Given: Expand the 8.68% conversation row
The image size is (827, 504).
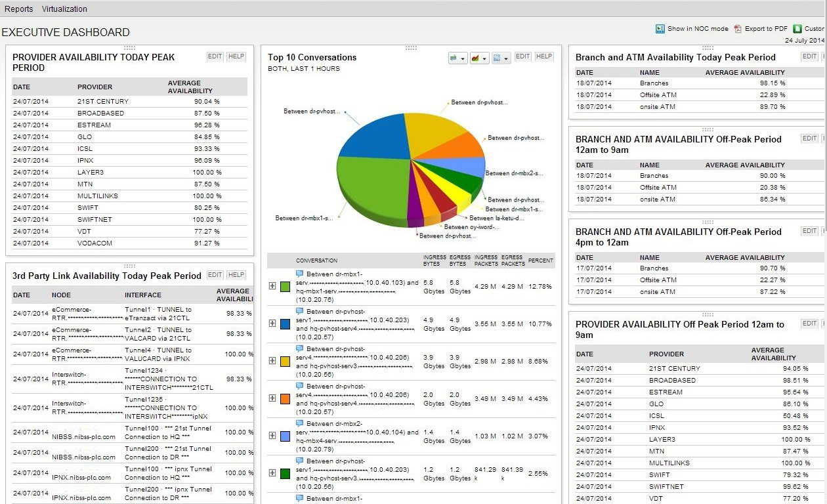Looking at the screenshot, I should (272, 361).
